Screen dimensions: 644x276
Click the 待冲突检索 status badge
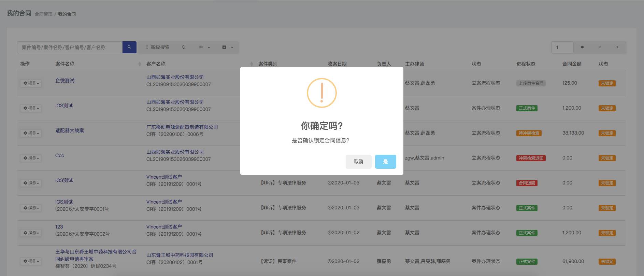pyautogui.click(x=529, y=133)
